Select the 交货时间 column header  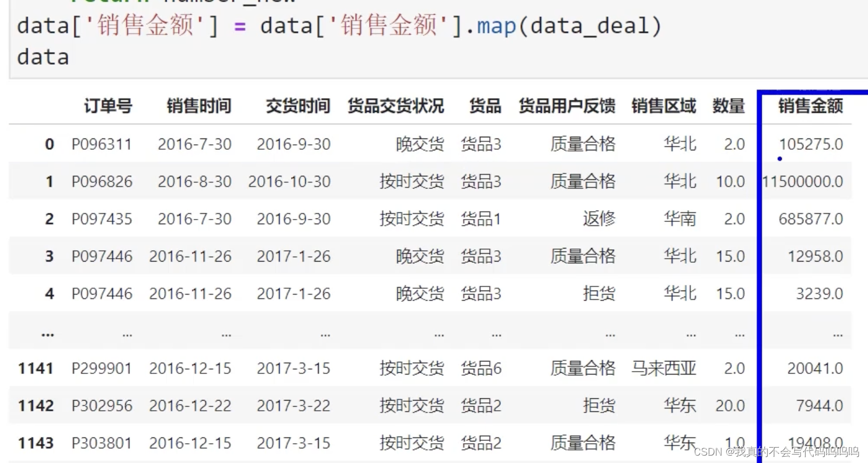[297, 106]
